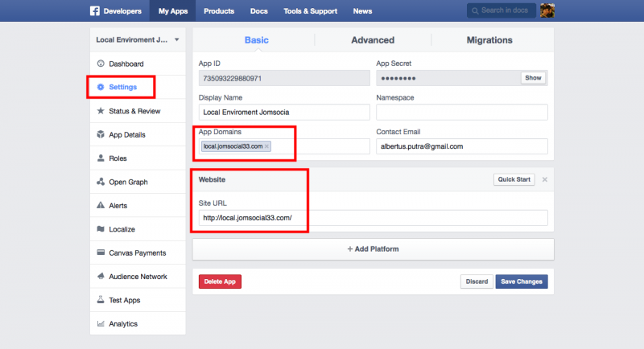Click the Settings gear icon
The image size is (644, 349).
pos(101,87)
